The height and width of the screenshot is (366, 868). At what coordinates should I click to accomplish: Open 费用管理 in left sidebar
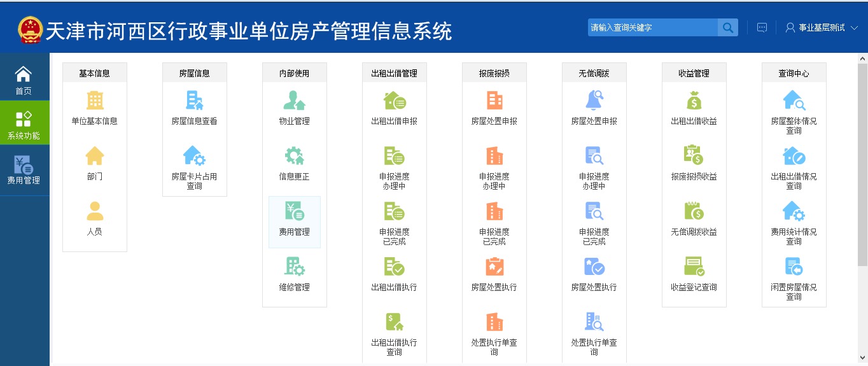[24, 170]
